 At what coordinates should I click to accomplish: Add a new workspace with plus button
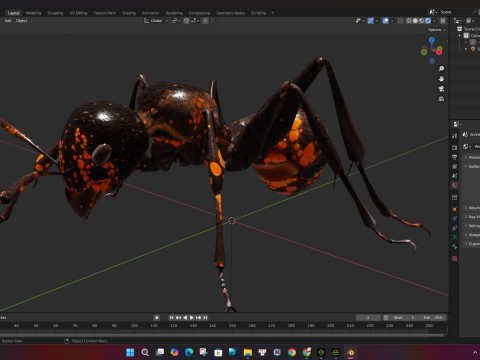[272, 13]
